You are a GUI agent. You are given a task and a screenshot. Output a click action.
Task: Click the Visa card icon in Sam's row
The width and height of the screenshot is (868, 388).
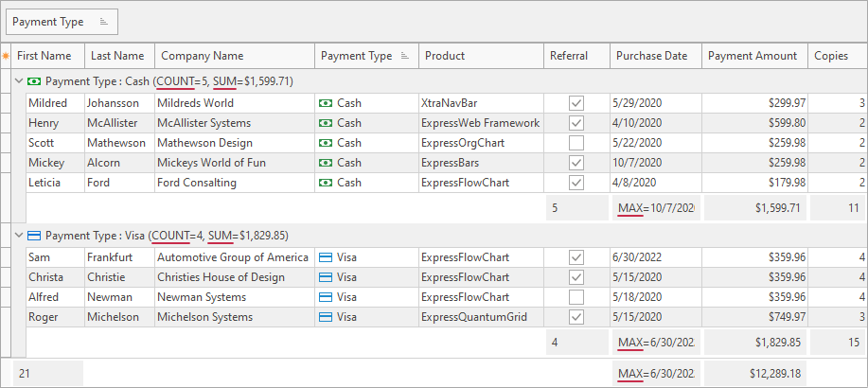tap(326, 257)
